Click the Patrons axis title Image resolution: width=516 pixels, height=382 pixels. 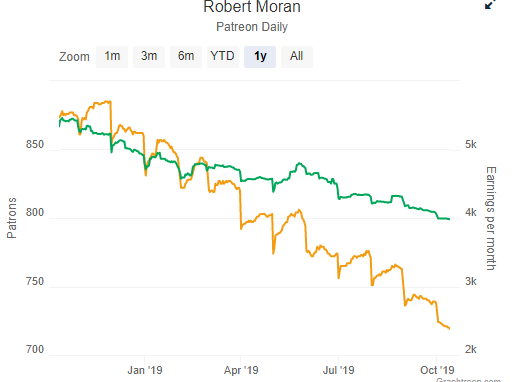(12, 218)
